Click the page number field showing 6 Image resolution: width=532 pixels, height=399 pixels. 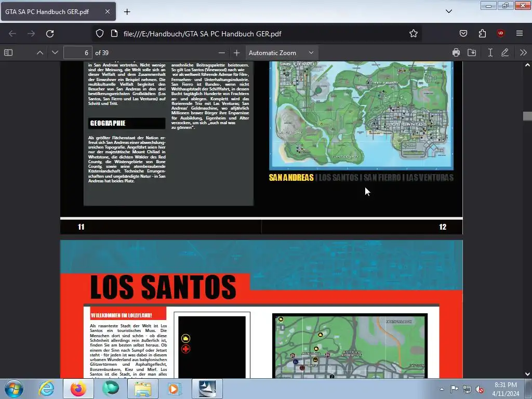pyautogui.click(x=78, y=52)
